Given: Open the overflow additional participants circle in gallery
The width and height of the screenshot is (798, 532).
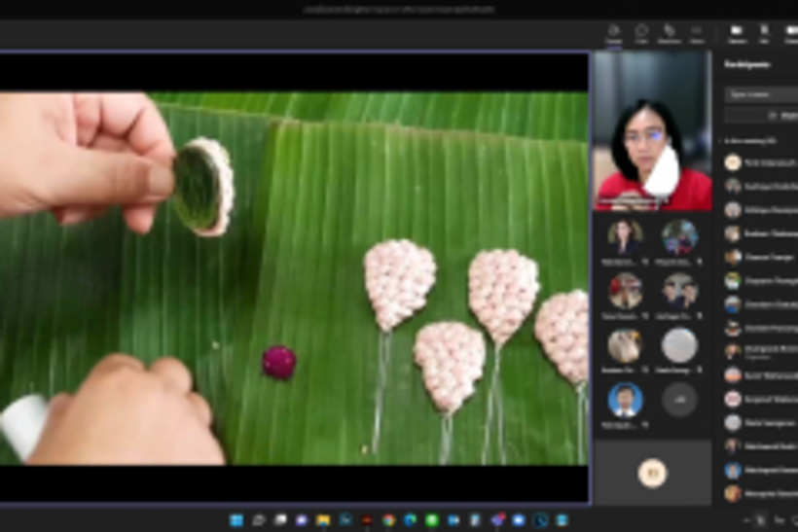Looking at the screenshot, I should [679, 400].
